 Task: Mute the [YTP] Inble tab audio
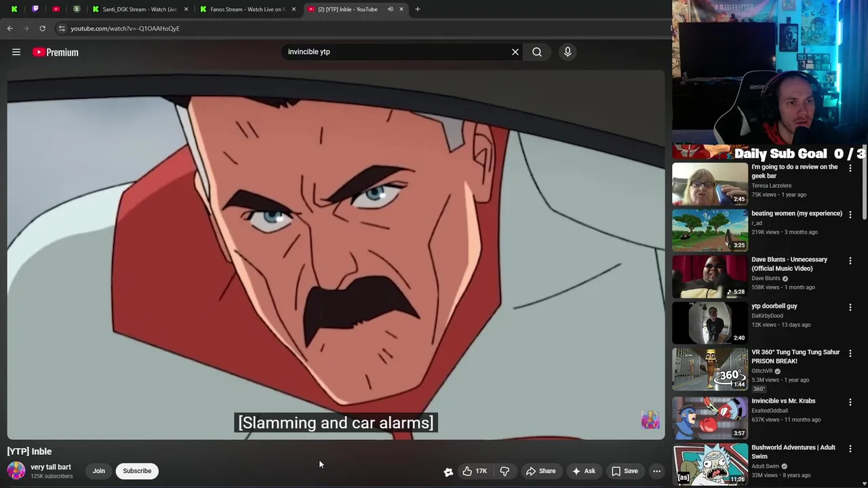(390, 9)
